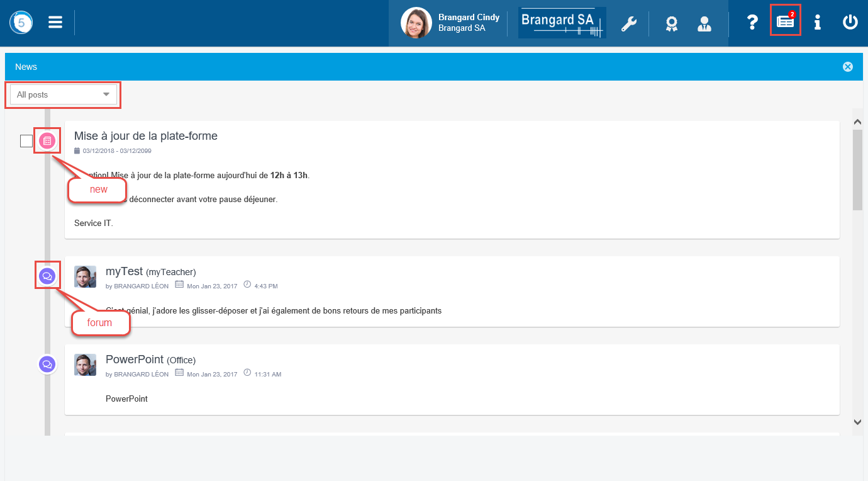Open the Mise à jour de la plate-forme post
This screenshot has width=868, height=481.
click(x=146, y=135)
